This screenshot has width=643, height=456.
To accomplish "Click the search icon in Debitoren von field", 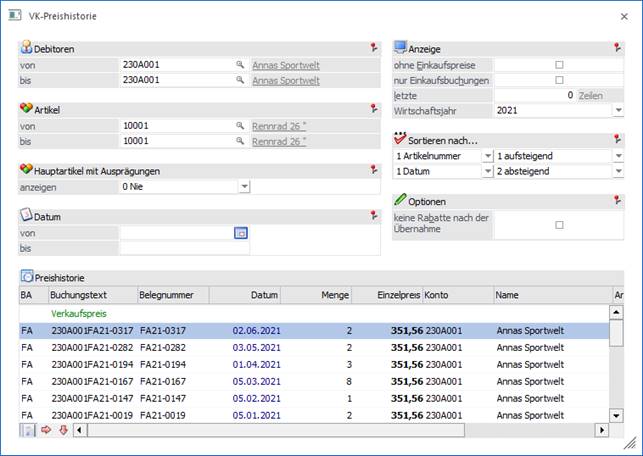I will point(240,65).
